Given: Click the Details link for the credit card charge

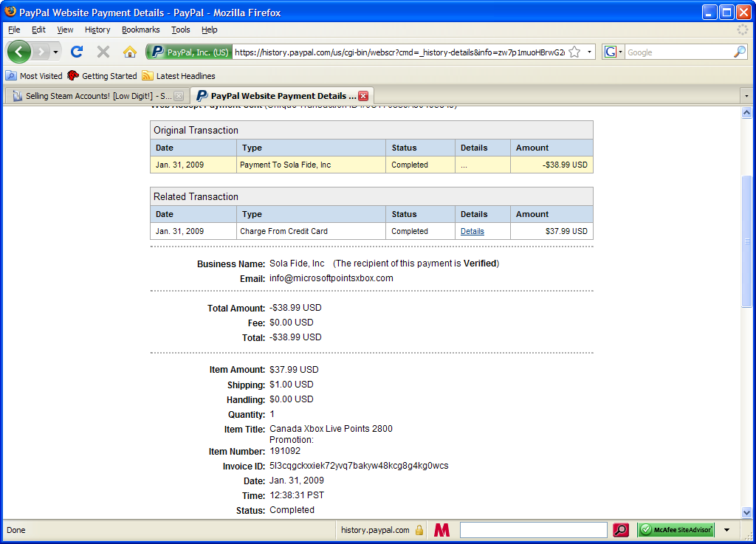Looking at the screenshot, I should click(x=472, y=231).
